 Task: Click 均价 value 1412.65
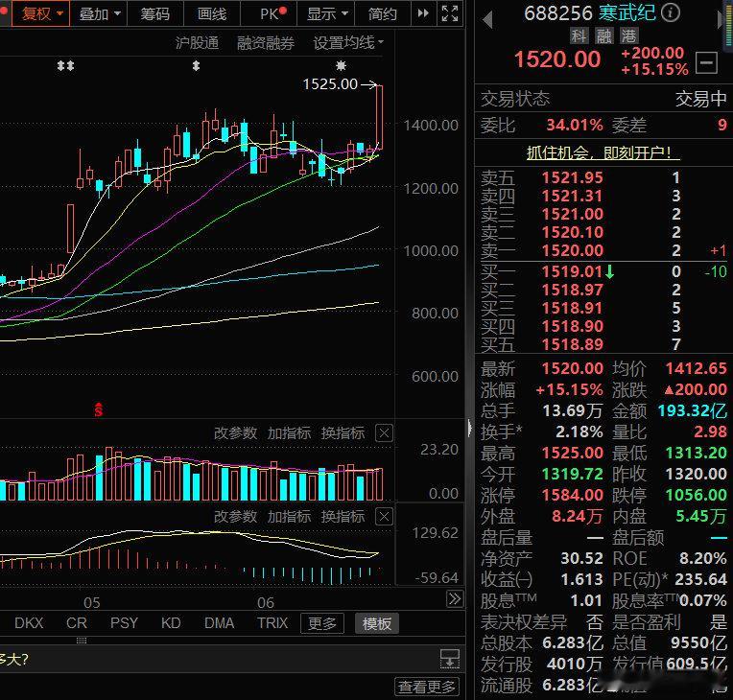697,368
